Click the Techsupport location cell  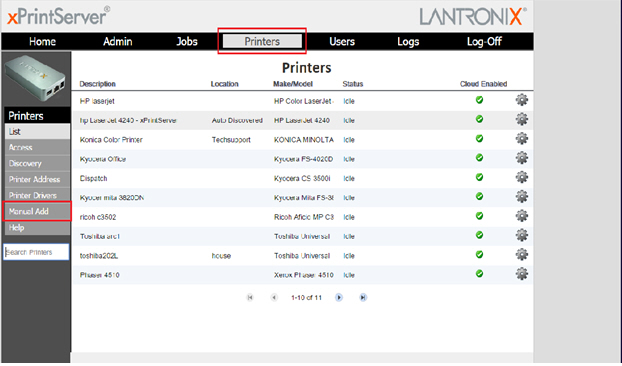pos(231,140)
